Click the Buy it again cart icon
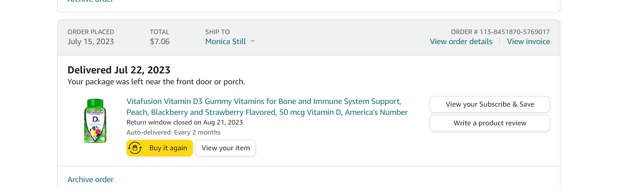The width and height of the screenshot is (644, 190). [135, 148]
